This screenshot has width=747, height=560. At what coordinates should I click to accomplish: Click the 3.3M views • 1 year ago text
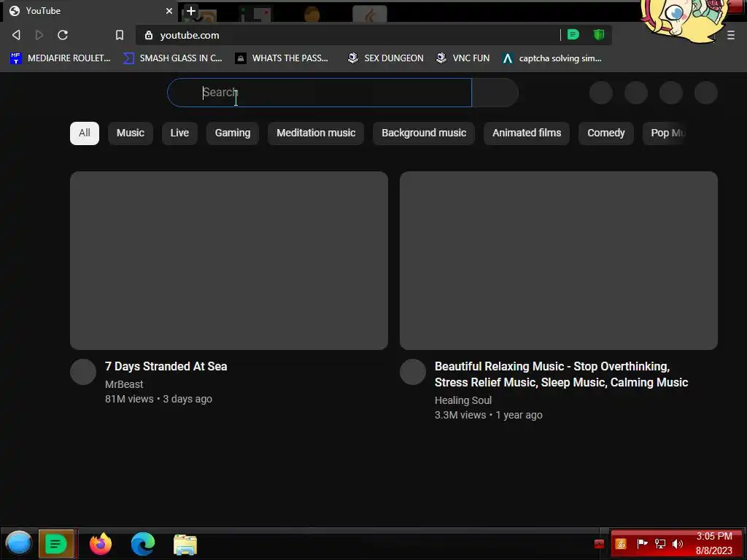488,415
